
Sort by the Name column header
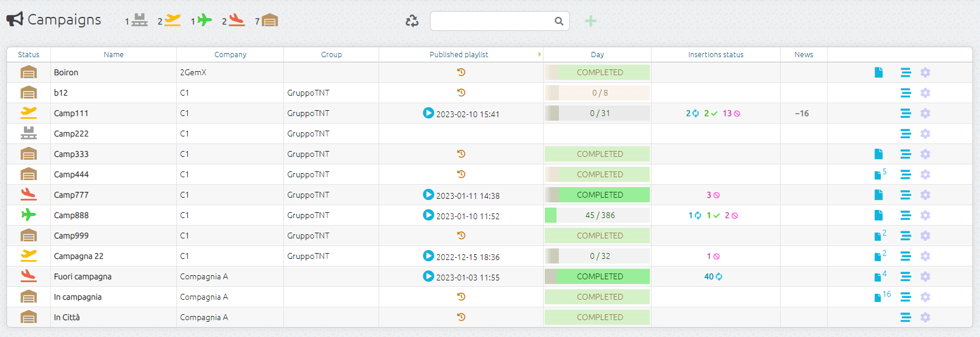coord(114,54)
